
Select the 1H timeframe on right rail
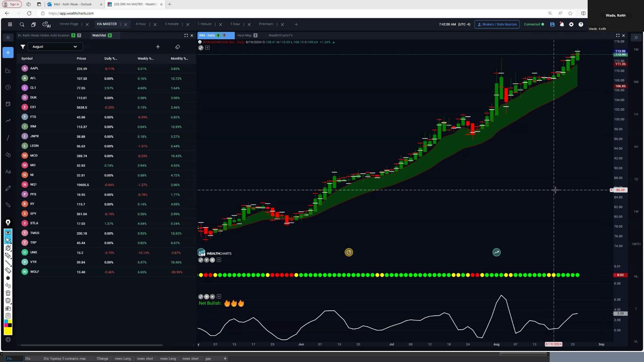[x=636, y=115]
